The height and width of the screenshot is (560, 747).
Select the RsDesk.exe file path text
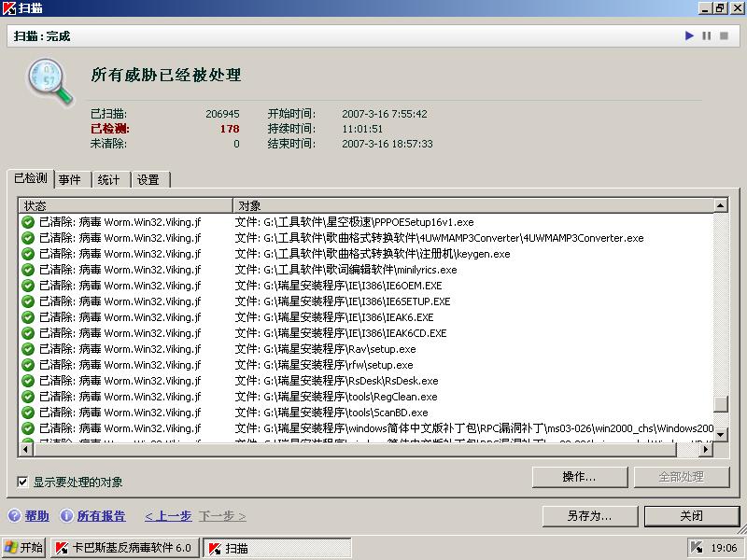tap(336, 381)
